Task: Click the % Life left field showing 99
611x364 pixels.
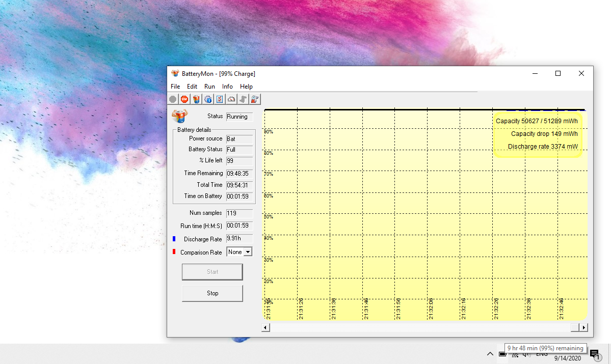Action: (240, 161)
